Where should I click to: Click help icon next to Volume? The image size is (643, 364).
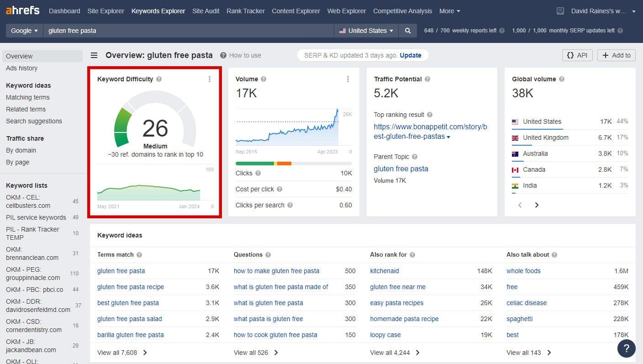click(264, 79)
